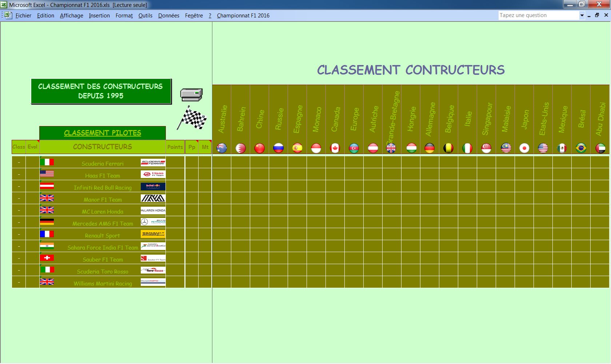Click the Belgique flag icon
Image resolution: width=611 pixels, height=364 pixels.
pyautogui.click(x=448, y=148)
